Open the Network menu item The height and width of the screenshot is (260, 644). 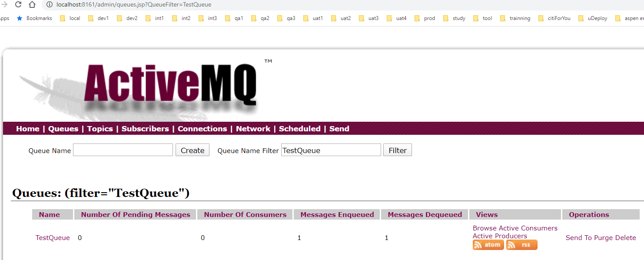pyautogui.click(x=253, y=129)
